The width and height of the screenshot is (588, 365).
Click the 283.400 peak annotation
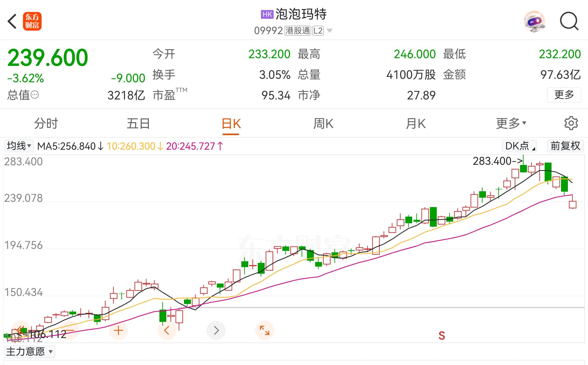point(498,161)
